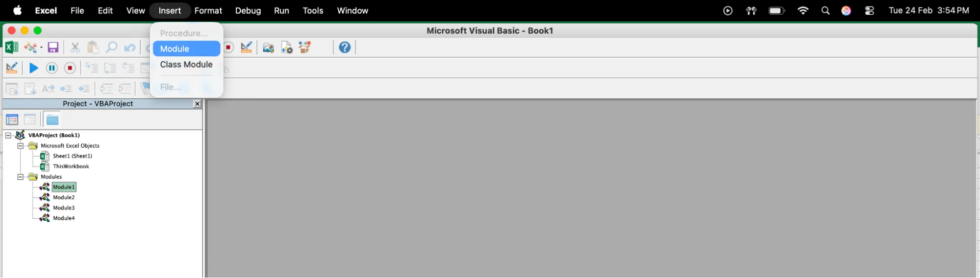Select Module3 in project tree
Screen dimensions: 980x278
click(x=64, y=208)
